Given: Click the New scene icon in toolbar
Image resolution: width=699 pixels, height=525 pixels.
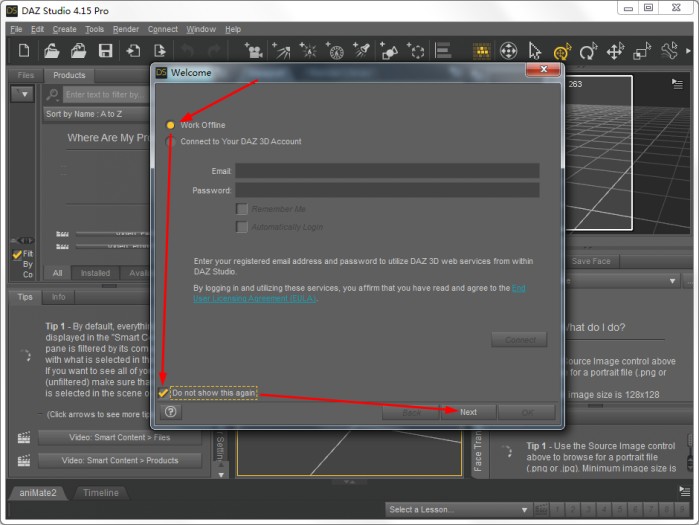Looking at the screenshot, I should [24, 50].
